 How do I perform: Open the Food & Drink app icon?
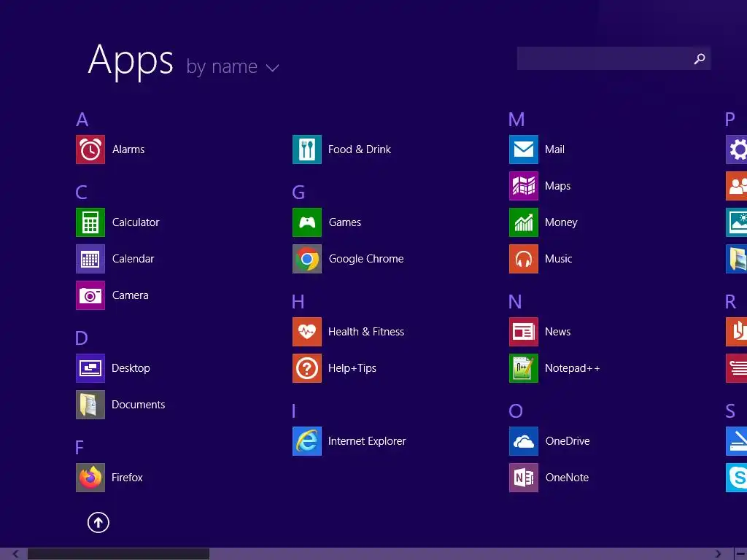(307, 149)
